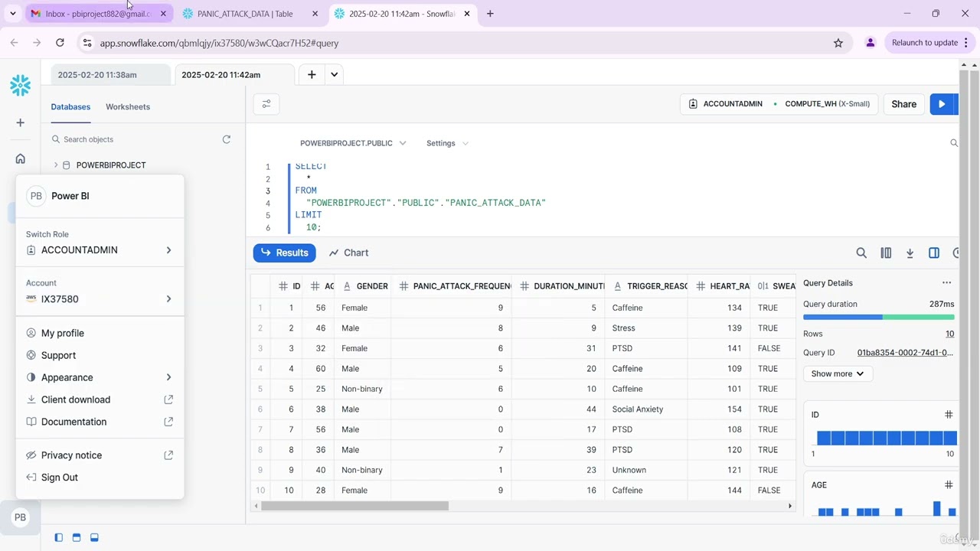Click the query duration progress bar

pos(878,317)
